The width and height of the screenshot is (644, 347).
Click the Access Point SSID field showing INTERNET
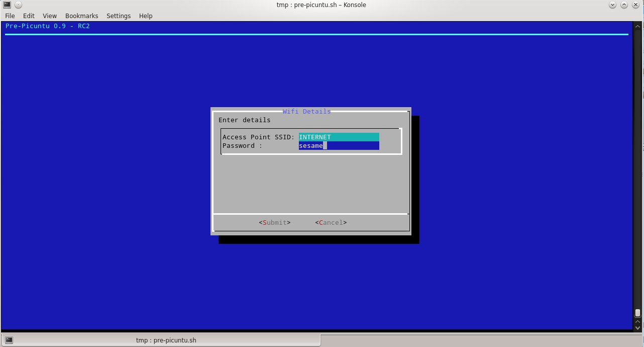[339, 137]
